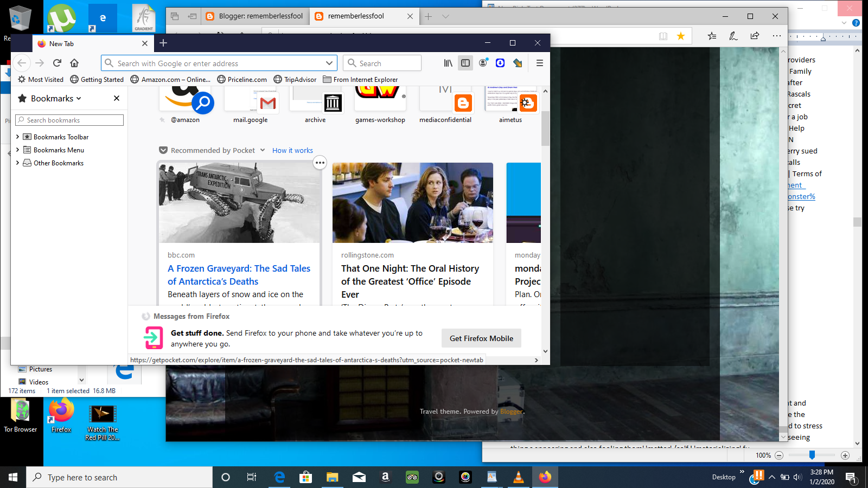Open TripAdvisor bookmark
Viewport: 868px width, 488px height.
[x=295, y=79]
